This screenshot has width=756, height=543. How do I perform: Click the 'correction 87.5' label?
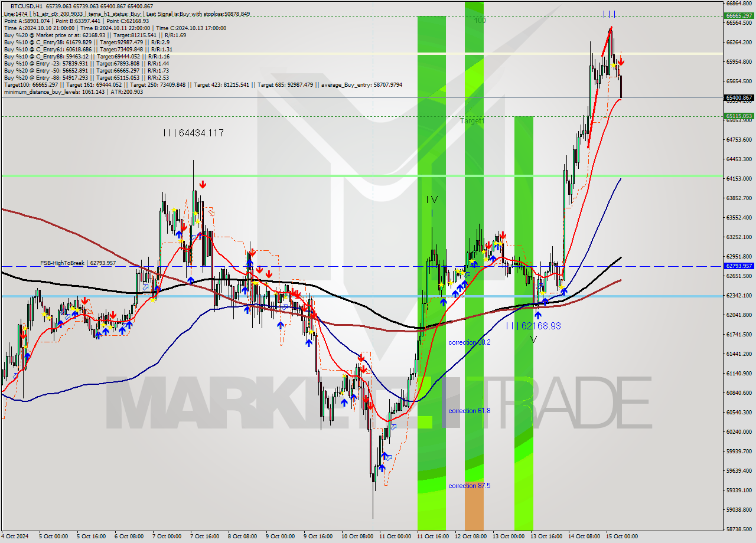point(469,486)
